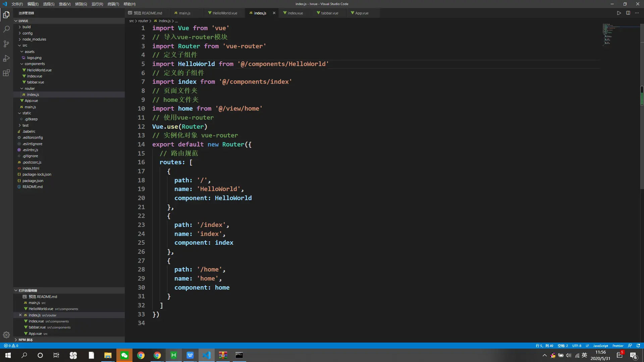This screenshot has height=362, width=644.
Task: Click the Split Editor icon
Action: click(628, 13)
